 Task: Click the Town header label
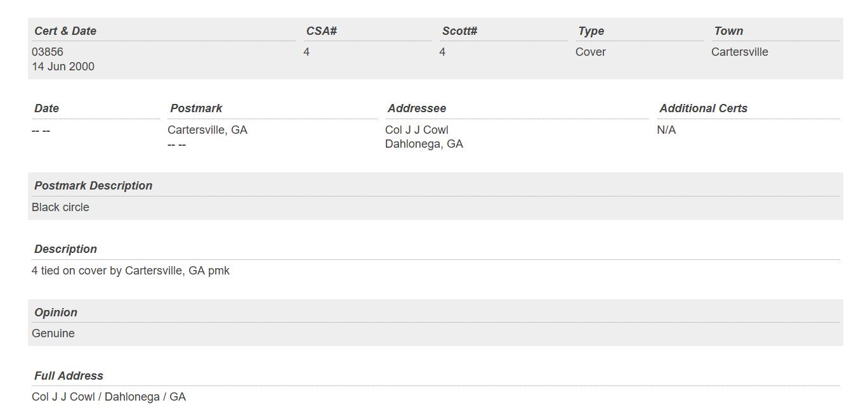[x=728, y=31]
